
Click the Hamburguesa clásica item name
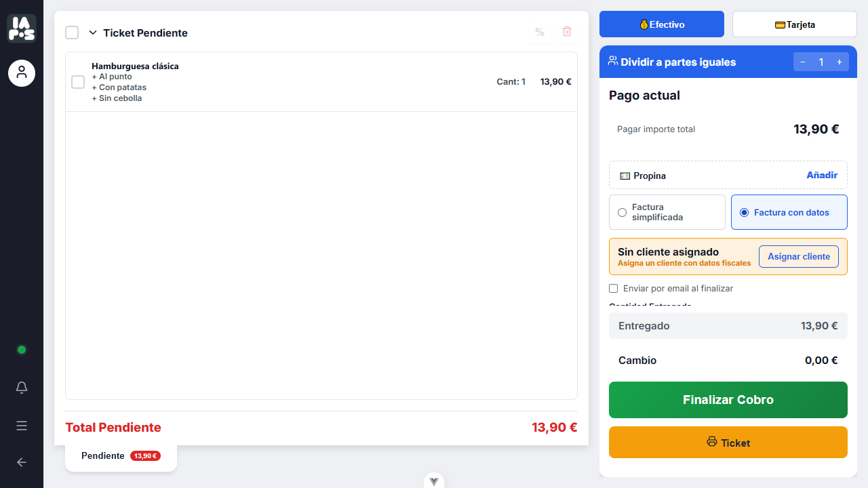(x=135, y=66)
